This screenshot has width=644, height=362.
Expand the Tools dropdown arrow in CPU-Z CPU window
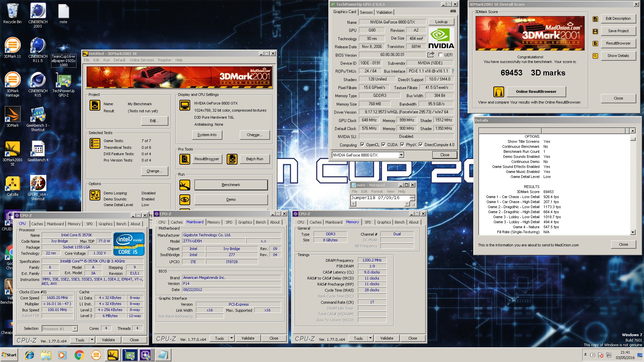[x=92, y=340]
